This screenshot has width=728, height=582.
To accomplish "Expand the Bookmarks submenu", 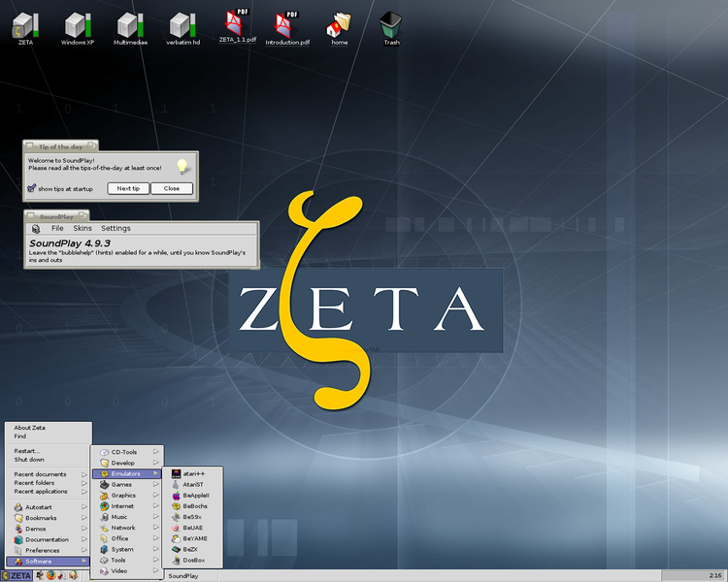I will 49,518.
